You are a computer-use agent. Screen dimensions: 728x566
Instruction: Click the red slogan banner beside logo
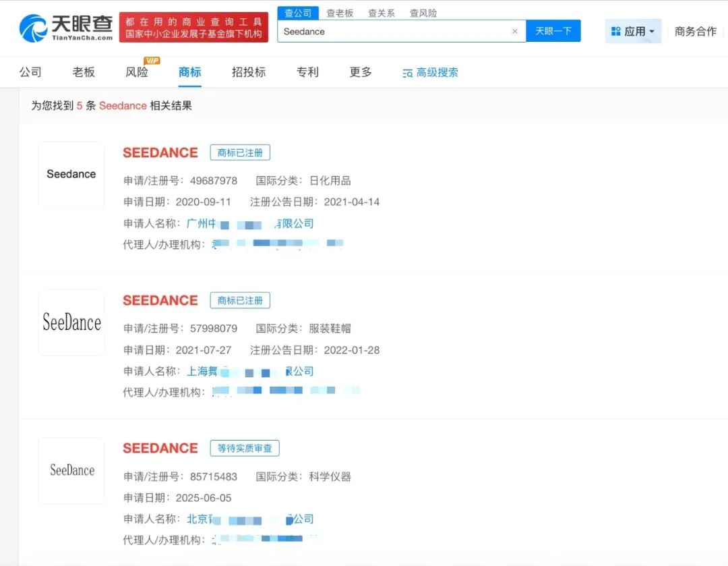(x=193, y=28)
